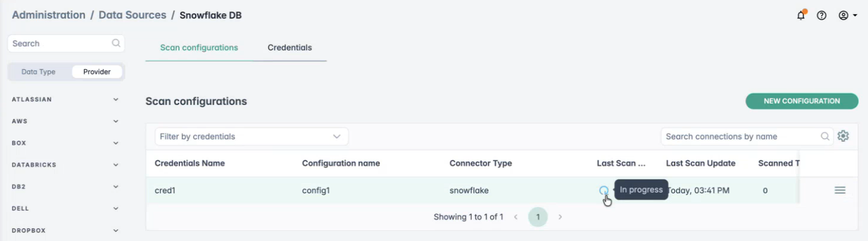Screen dimensions: 868x241
Task: Open the Filter by credentials dropdown
Action: click(x=251, y=137)
